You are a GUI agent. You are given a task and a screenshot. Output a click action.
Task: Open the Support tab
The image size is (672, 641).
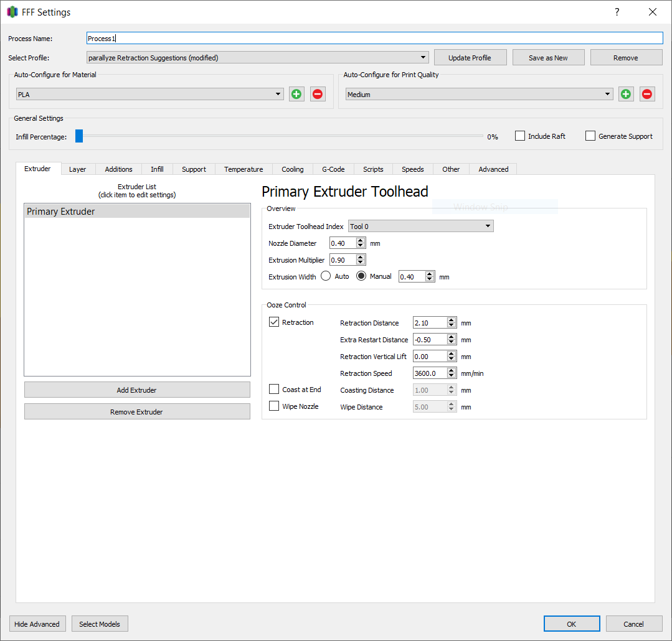click(x=194, y=169)
